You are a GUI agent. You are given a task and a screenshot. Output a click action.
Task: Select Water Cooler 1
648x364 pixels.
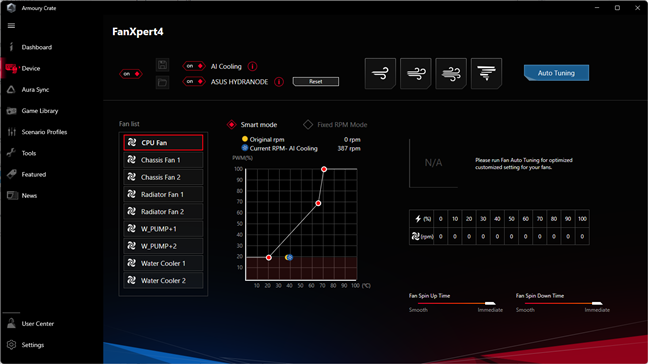163,263
